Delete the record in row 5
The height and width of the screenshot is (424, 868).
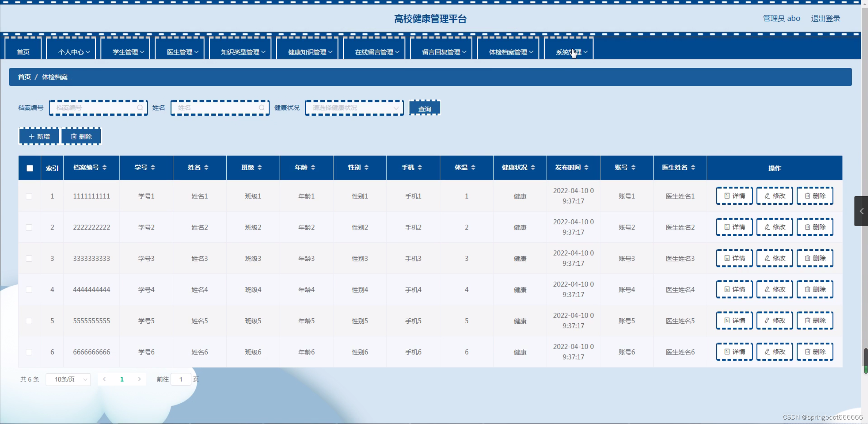(x=815, y=321)
